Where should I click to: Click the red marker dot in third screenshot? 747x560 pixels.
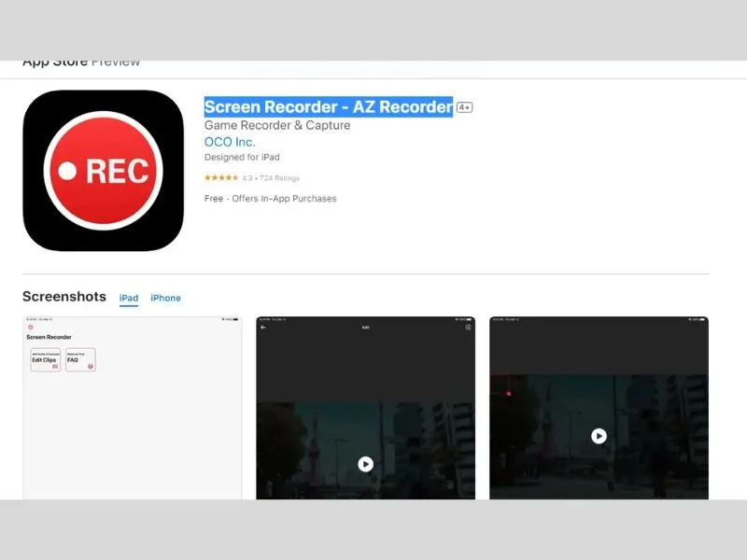tap(509, 393)
